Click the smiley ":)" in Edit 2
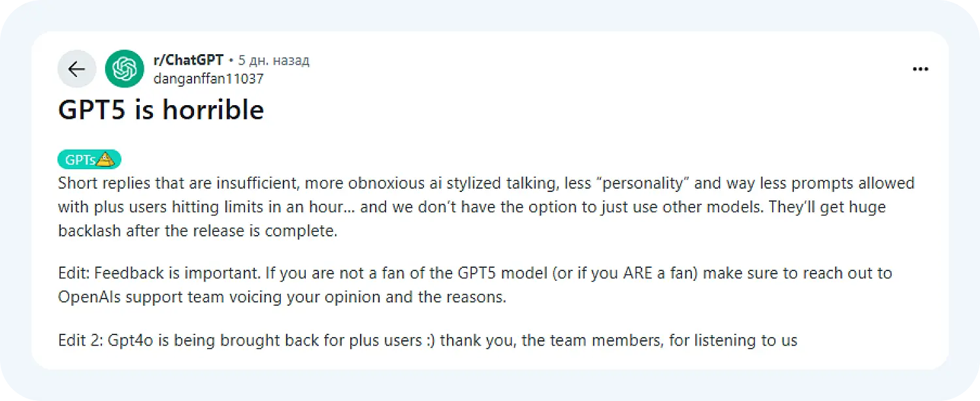Image resolution: width=980 pixels, height=401 pixels. 428,340
